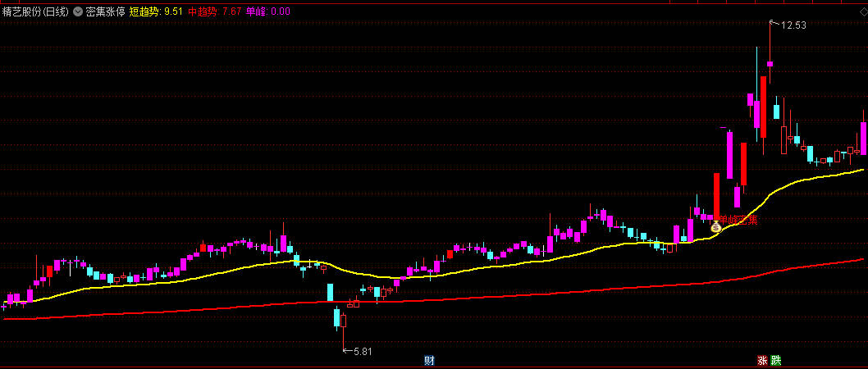Click the blue 财 marker icon

coord(429,362)
